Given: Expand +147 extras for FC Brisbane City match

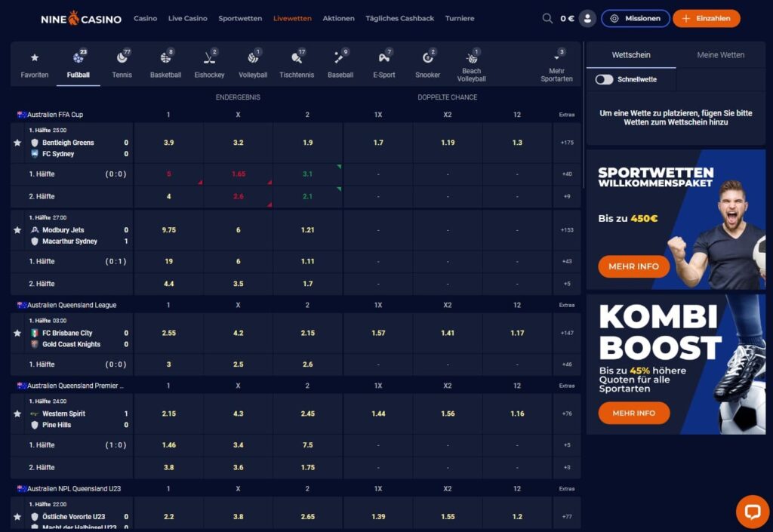Looking at the screenshot, I should tap(567, 333).
